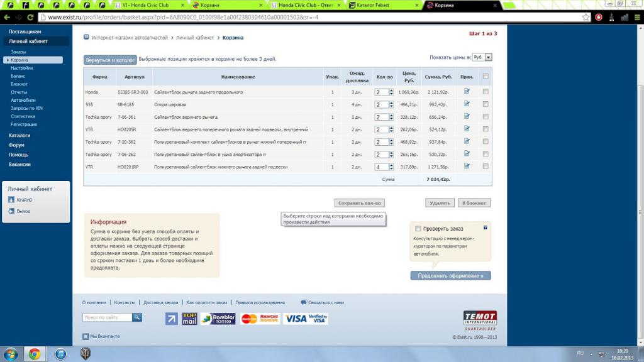
Task: Open note icon for VTR HO0201RP row
Action: coord(467,166)
